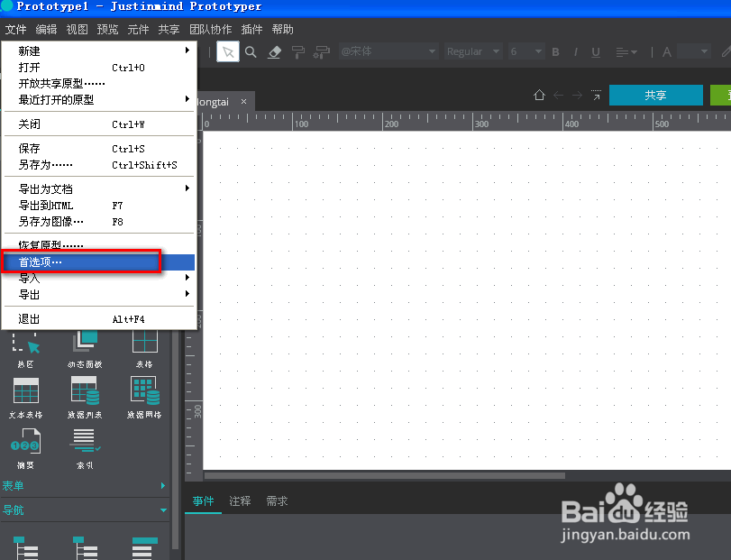The width and height of the screenshot is (731, 560).
Task: Collapse the 导航 widget section
Action: pyautogui.click(x=84, y=510)
